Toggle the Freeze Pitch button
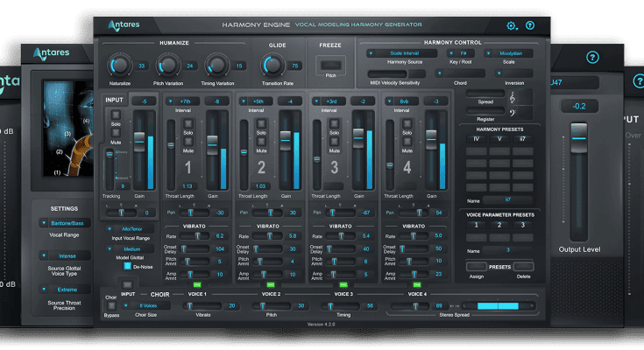644x350 pixels. tap(330, 65)
